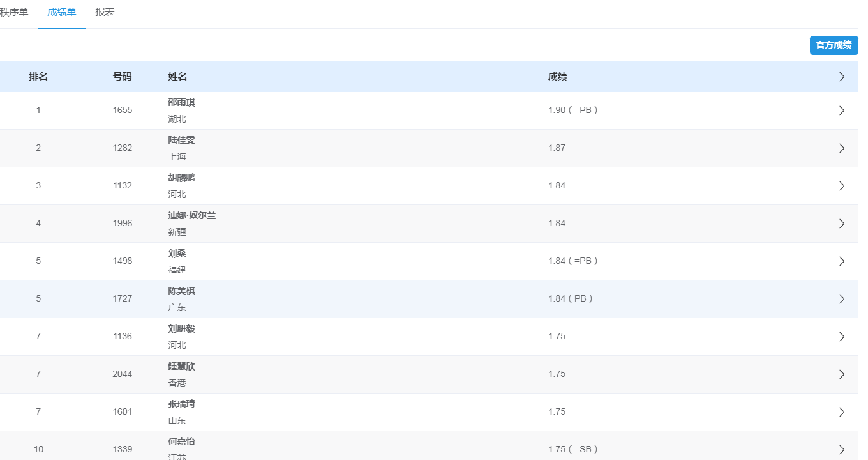Select athlete name 何嘉怡
Image resolution: width=868 pixels, height=460 pixels.
click(182, 442)
